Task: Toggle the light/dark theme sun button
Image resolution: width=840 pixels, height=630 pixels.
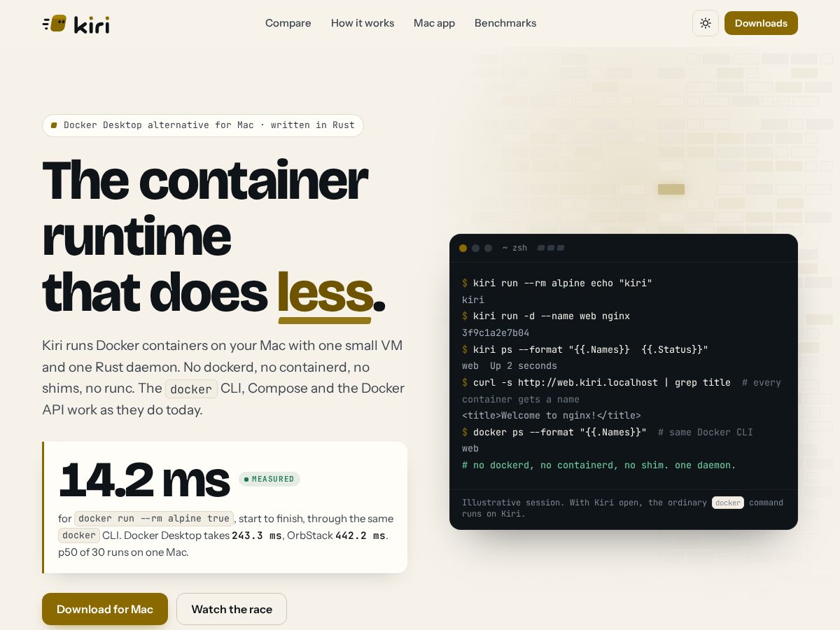Action: pos(706,23)
